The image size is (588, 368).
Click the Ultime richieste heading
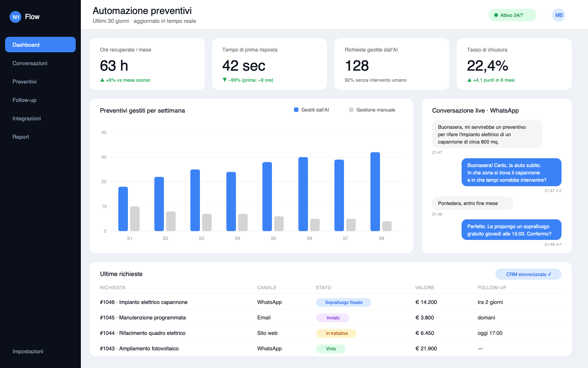point(121,274)
